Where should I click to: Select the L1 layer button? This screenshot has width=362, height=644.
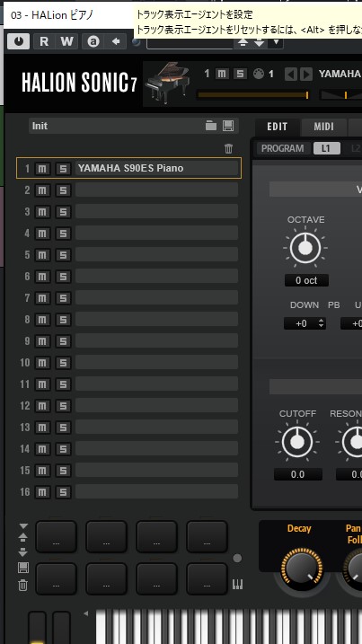(x=326, y=149)
